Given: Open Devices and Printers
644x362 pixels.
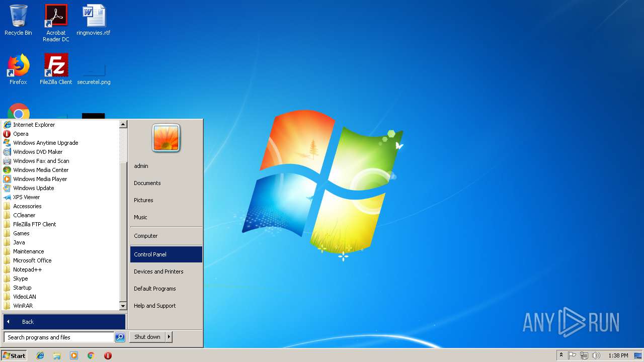Looking at the screenshot, I should 166,271.
